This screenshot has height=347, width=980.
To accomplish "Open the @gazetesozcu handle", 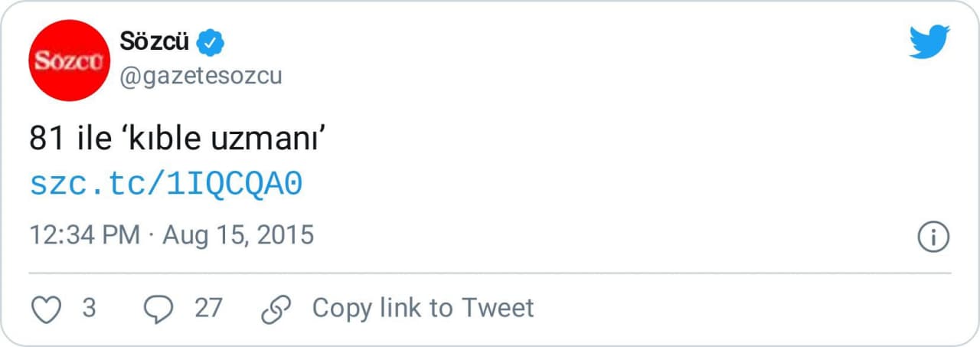I will click(201, 76).
